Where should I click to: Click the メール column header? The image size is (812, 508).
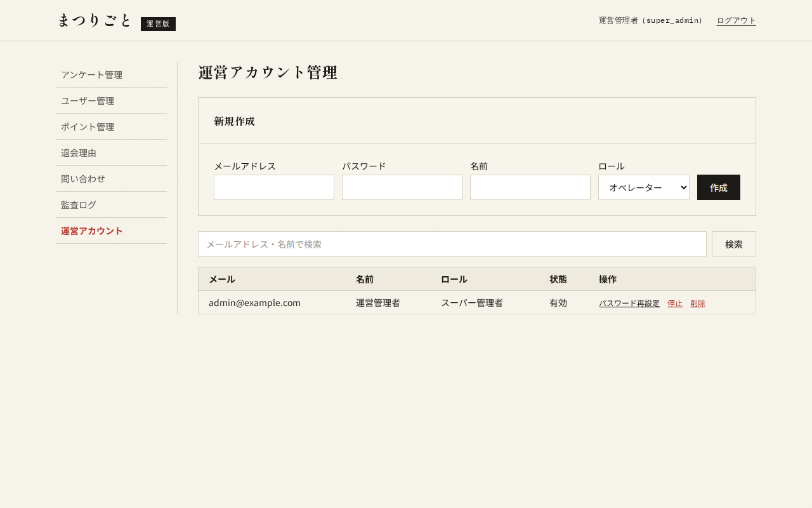(x=272, y=279)
